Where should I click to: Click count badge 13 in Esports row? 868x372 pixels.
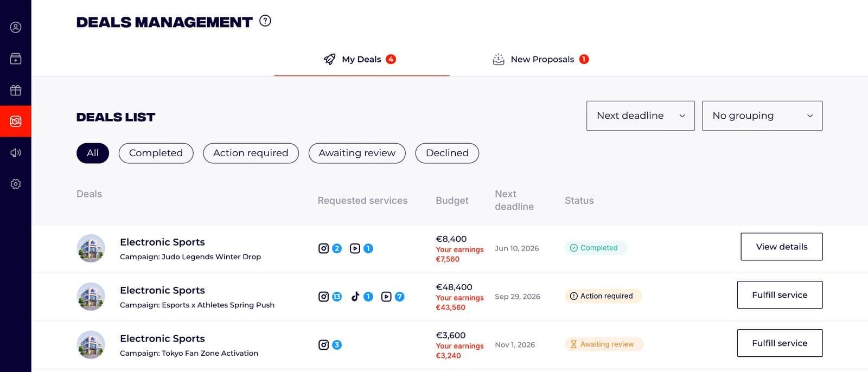coord(337,297)
